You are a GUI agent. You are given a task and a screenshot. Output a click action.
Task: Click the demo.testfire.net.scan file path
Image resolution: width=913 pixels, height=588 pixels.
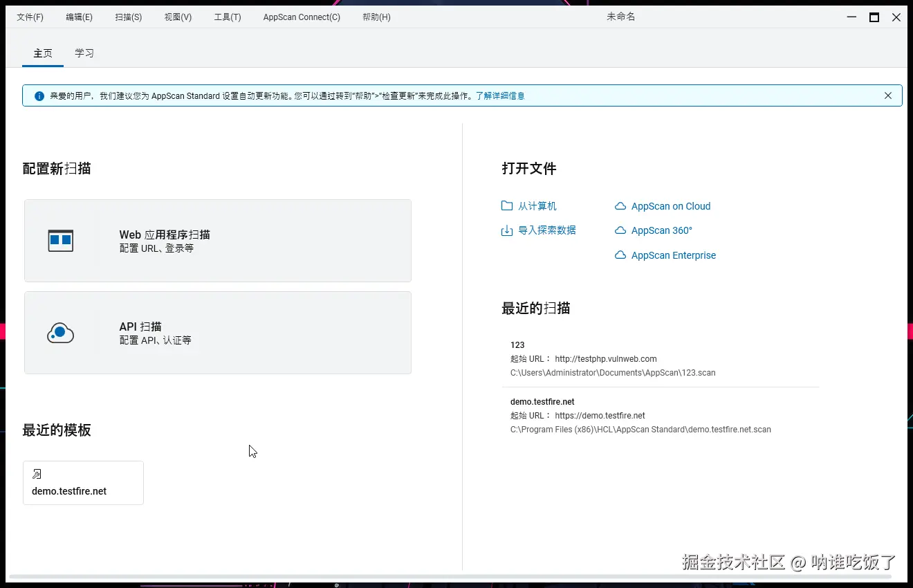pos(640,430)
